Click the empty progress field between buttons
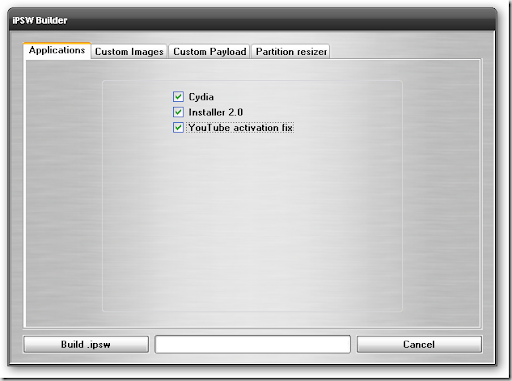The height and width of the screenshot is (381, 512). (253, 344)
